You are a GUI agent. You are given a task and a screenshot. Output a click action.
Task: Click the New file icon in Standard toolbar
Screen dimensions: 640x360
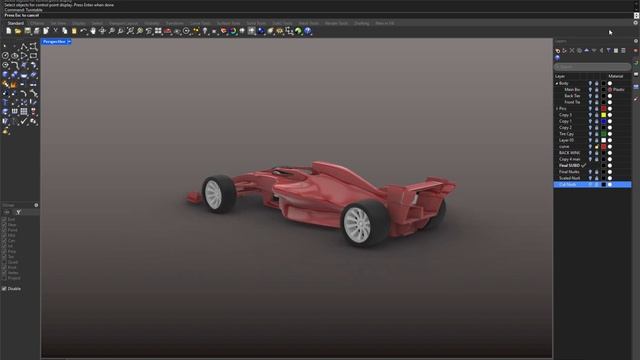tap(9, 31)
